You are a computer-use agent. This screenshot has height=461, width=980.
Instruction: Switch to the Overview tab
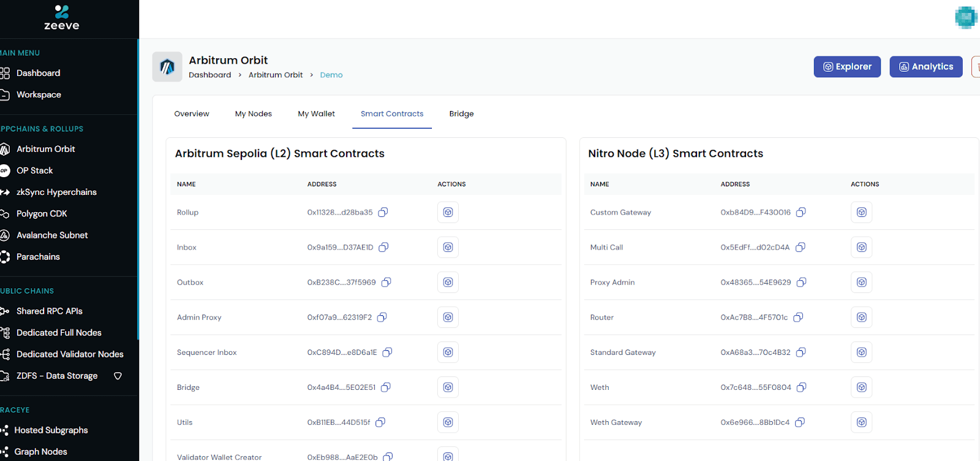pyautogui.click(x=192, y=113)
